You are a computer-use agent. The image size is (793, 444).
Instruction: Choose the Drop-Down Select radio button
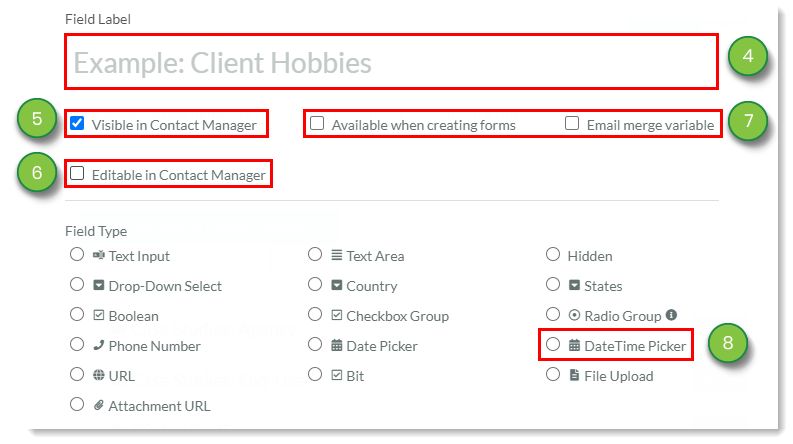77,284
